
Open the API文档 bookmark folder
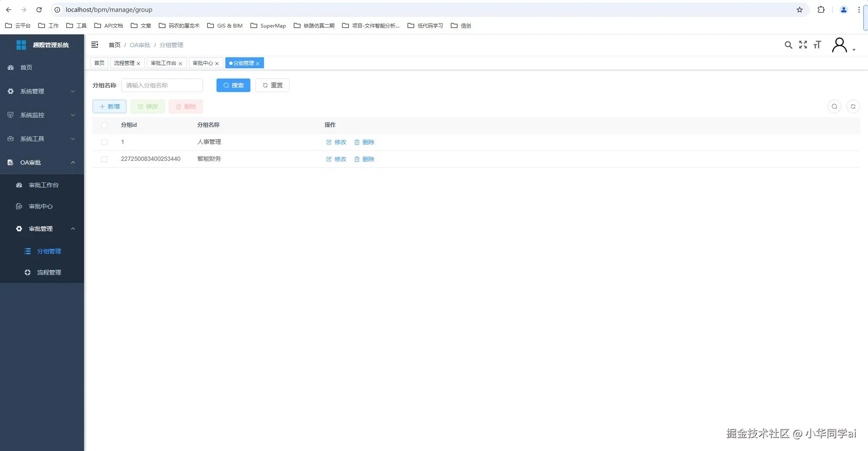click(109, 25)
